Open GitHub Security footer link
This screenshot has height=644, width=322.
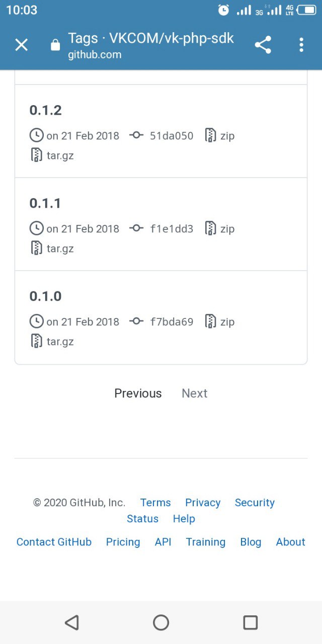pyautogui.click(x=255, y=503)
